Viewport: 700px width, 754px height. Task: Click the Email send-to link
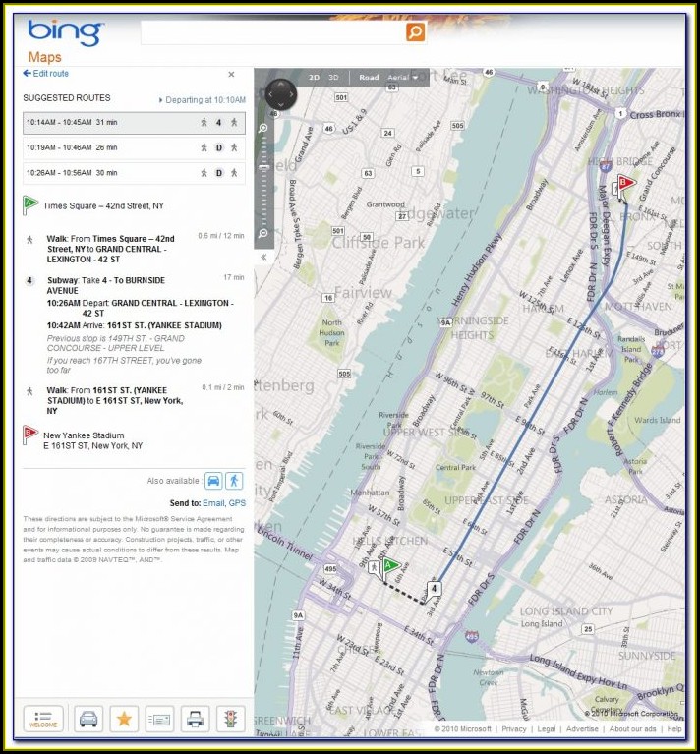[213, 503]
